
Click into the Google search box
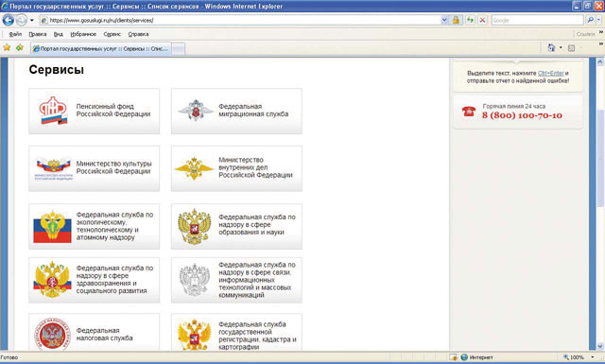click(x=537, y=20)
